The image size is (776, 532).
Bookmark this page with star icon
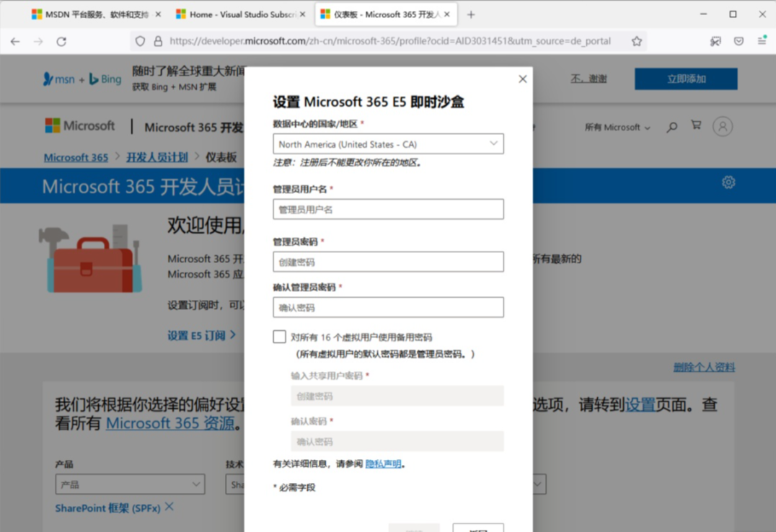point(636,41)
